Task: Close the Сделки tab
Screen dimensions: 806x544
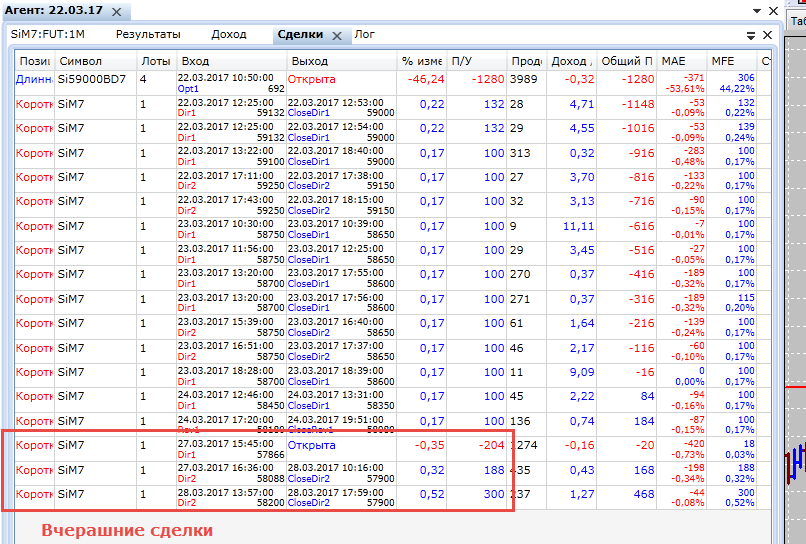Action: (x=337, y=35)
